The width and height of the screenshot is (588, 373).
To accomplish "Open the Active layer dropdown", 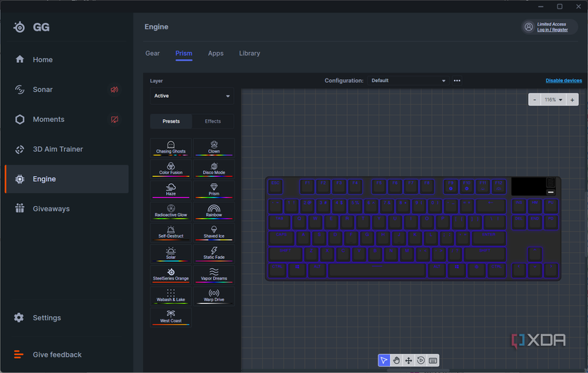I will [192, 96].
